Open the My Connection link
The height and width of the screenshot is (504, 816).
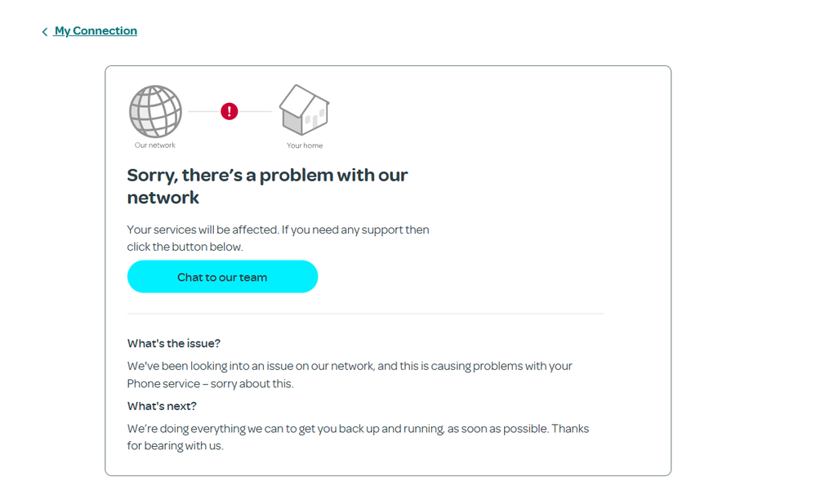click(96, 31)
